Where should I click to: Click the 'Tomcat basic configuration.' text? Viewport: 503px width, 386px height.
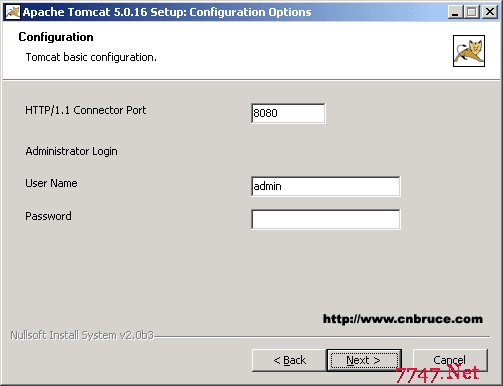(x=91, y=57)
